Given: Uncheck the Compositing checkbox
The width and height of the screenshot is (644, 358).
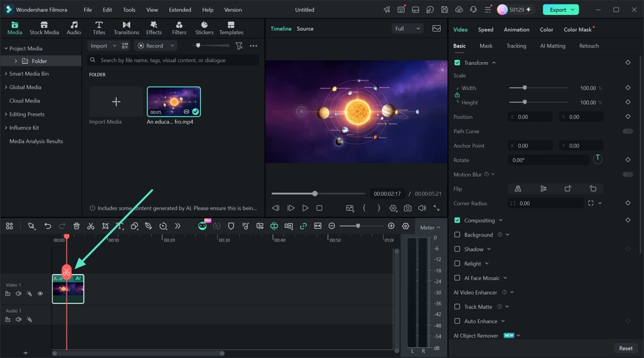Looking at the screenshot, I should (457, 220).
